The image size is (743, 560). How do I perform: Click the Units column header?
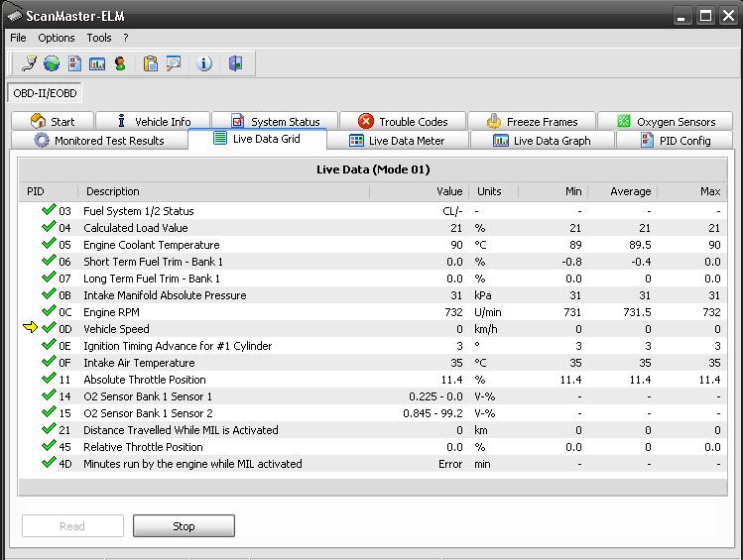[494, 191]
